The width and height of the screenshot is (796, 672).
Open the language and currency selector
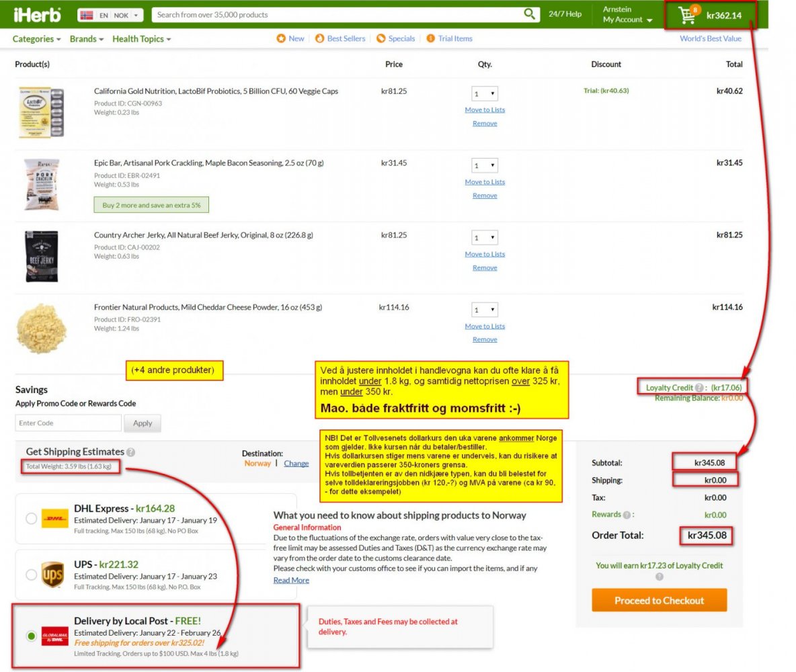coord(110,15)
